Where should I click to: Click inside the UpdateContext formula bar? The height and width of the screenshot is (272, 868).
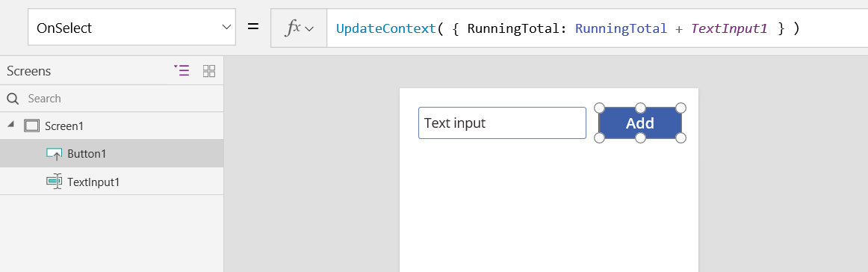(598, 28)
